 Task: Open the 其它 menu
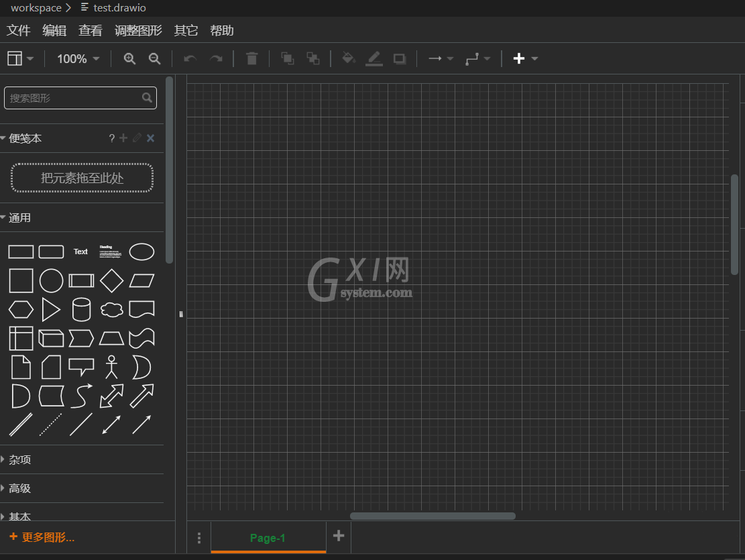coord(186,30)
